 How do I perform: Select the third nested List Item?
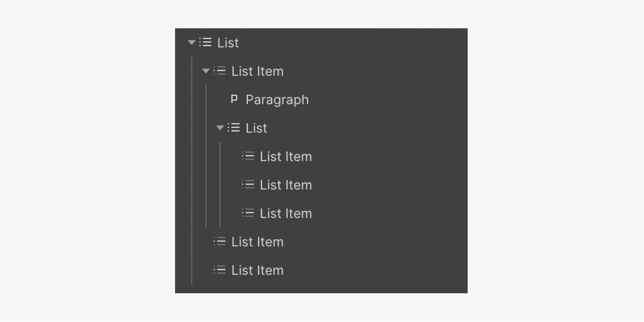pyautogui.click(x=286, y=213)
